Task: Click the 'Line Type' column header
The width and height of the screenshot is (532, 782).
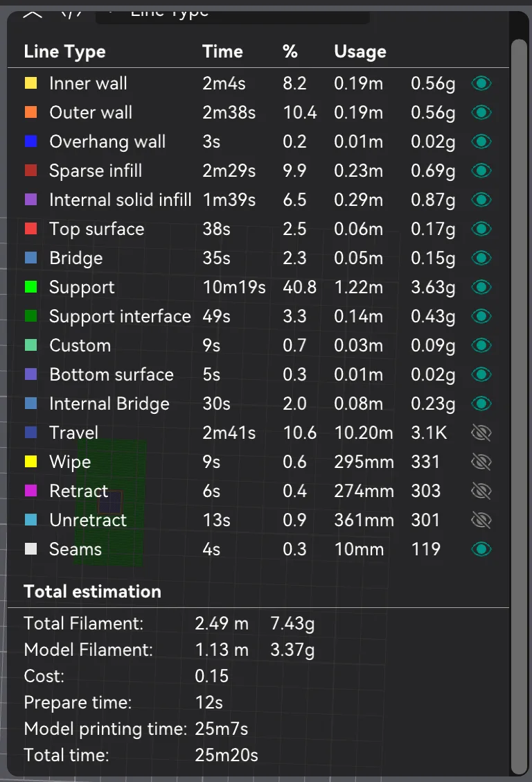Action: pos(64,51)
